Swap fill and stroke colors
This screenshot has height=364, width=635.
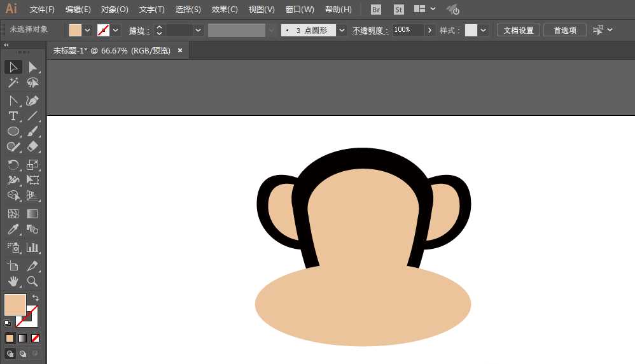pyautogui.click(x=36, y=298)
